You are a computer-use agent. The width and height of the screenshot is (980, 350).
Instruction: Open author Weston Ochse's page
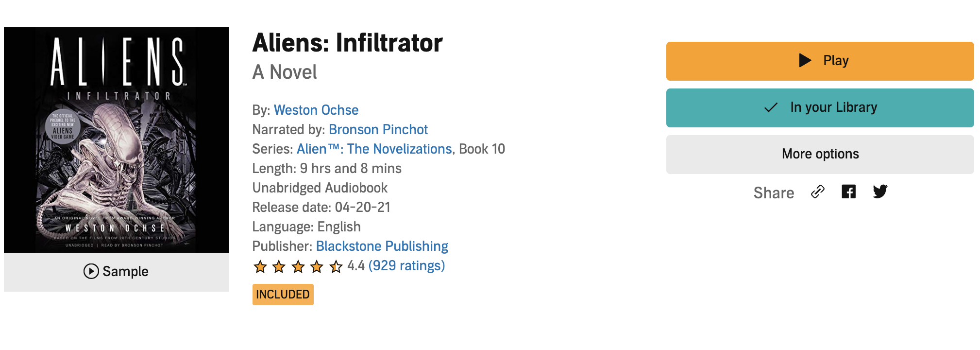316,110
